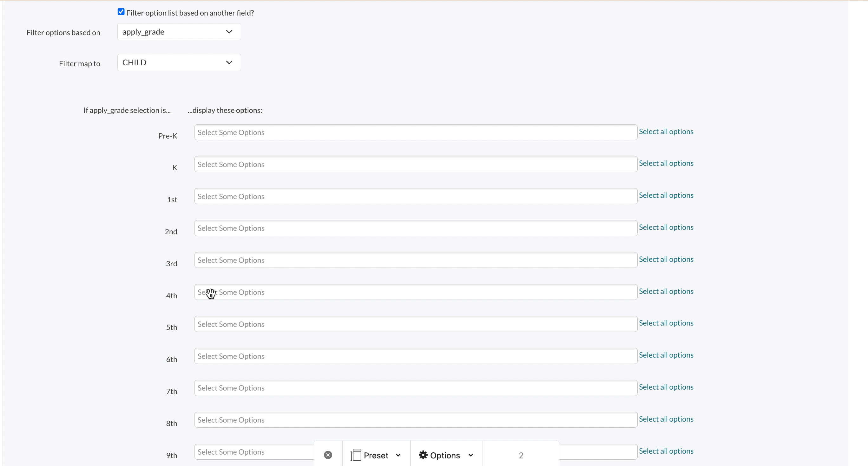Click the 4th grade Select Some Options field
The width and height of the screenshot is (868, 466).
(x=416, y=292)
